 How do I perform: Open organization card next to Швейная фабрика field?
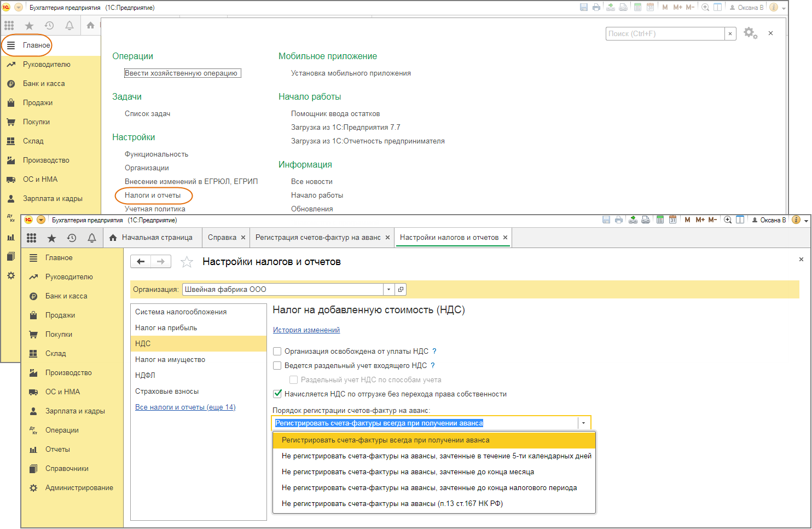pyautogui.click(x=401, y=289)
